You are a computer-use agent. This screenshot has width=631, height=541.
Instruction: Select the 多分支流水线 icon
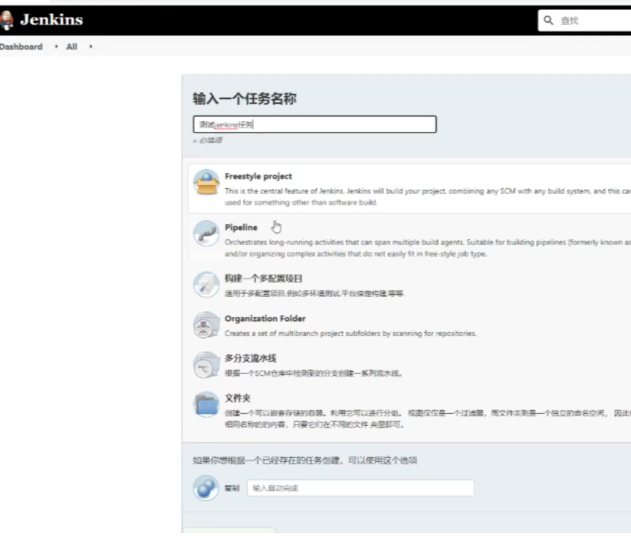click(206, 365)
